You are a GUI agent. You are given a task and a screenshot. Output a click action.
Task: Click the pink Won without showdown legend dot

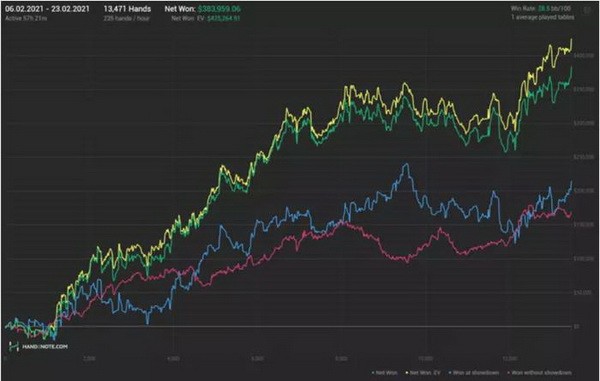[x=508, y=372]
